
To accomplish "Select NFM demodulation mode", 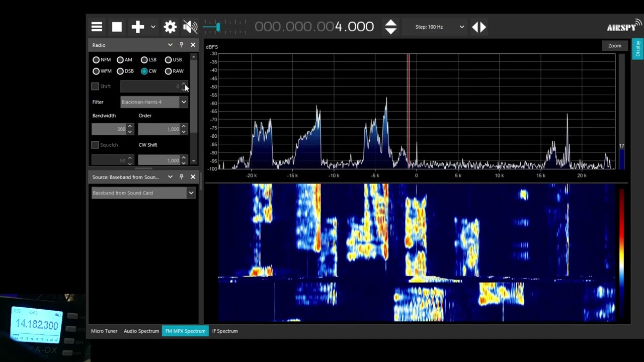I will coord(102,60).
